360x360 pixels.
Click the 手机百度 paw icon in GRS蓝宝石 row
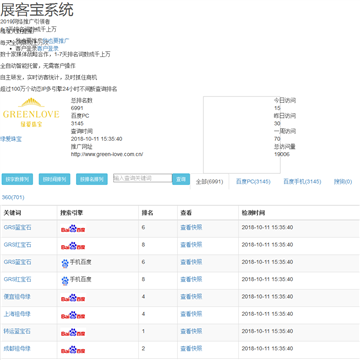tap(65, 263)
